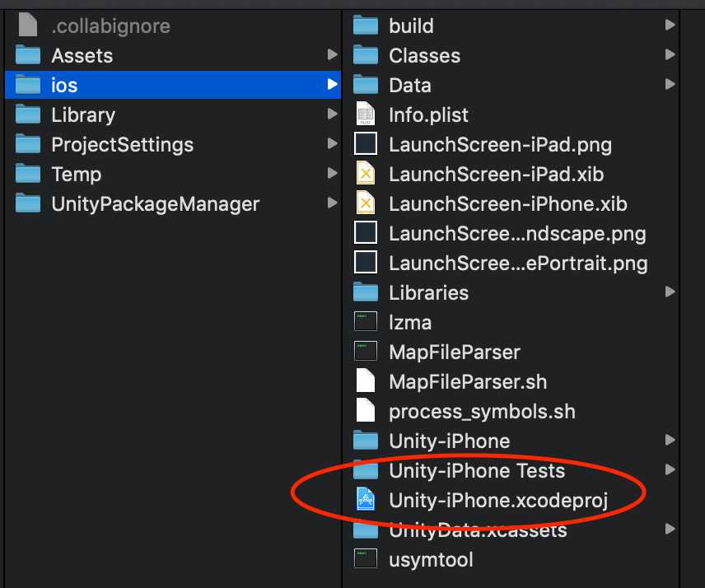Select the MapFileParser.sh file name

[x=468, y=382]
